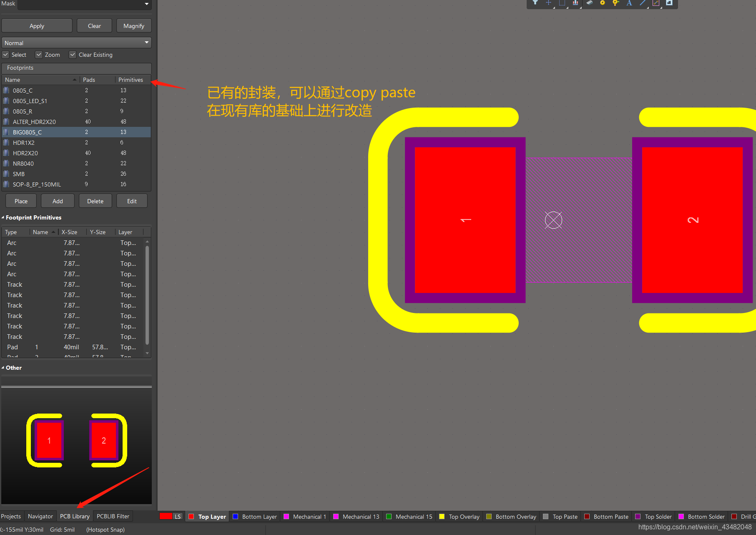The width and height of the screenshot is (756, 535).
Task: Uncheck the Select checkbox
Action: click(6, 55)
